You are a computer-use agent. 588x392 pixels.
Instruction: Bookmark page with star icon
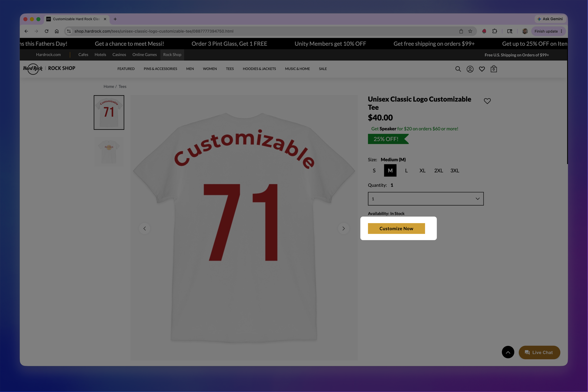470,31
